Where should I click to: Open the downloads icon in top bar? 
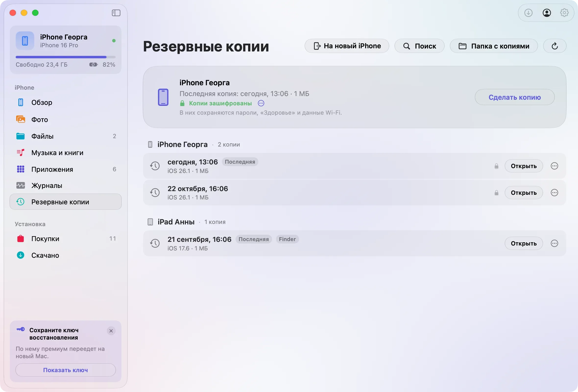(528, 13)
